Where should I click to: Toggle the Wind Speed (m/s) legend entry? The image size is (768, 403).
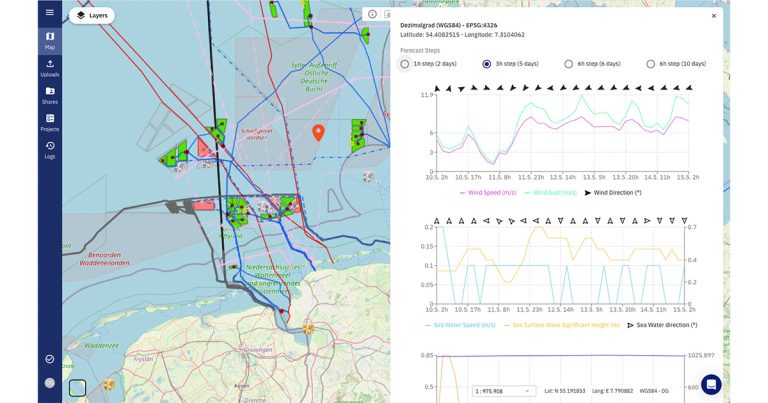pyautogui.click(x=488, y=193)
